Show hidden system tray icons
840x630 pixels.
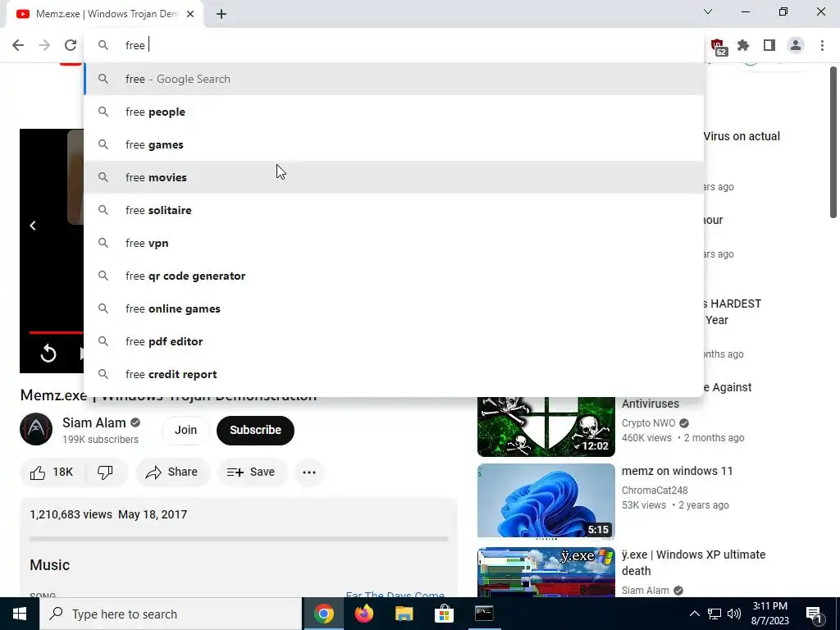[x=694, y=614]
